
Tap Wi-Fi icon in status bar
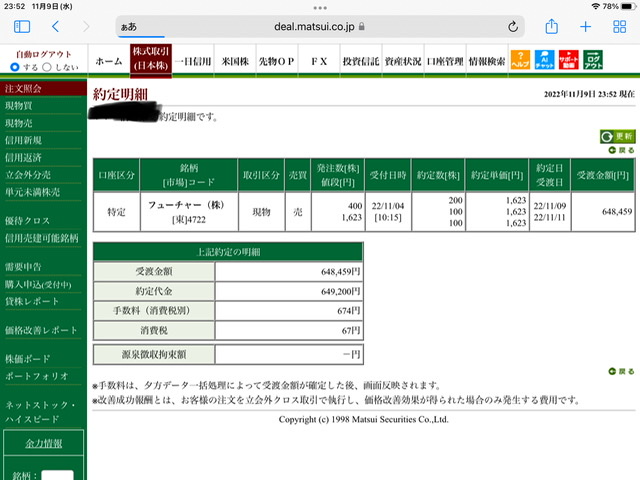[x=596, y=7]
